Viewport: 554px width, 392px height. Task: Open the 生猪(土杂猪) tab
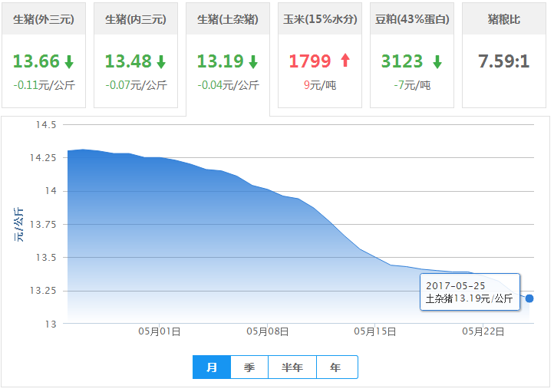point(228,19)
